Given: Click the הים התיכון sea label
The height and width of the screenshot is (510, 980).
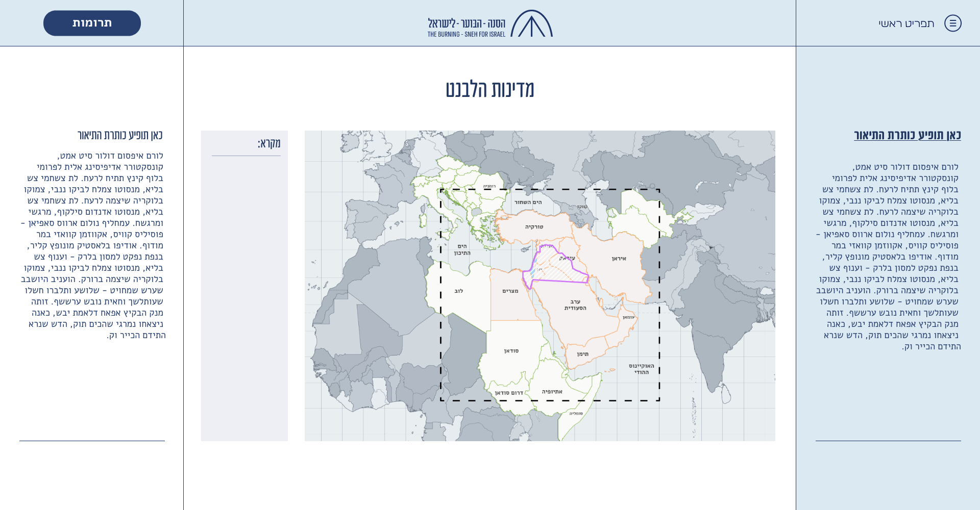Looking at the screenshot, I should [462, 249].
